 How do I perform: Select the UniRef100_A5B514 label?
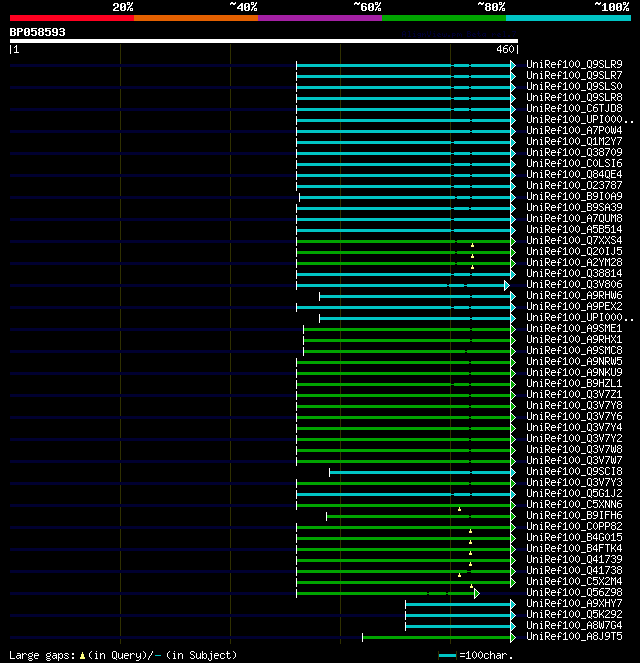point(574,229)
